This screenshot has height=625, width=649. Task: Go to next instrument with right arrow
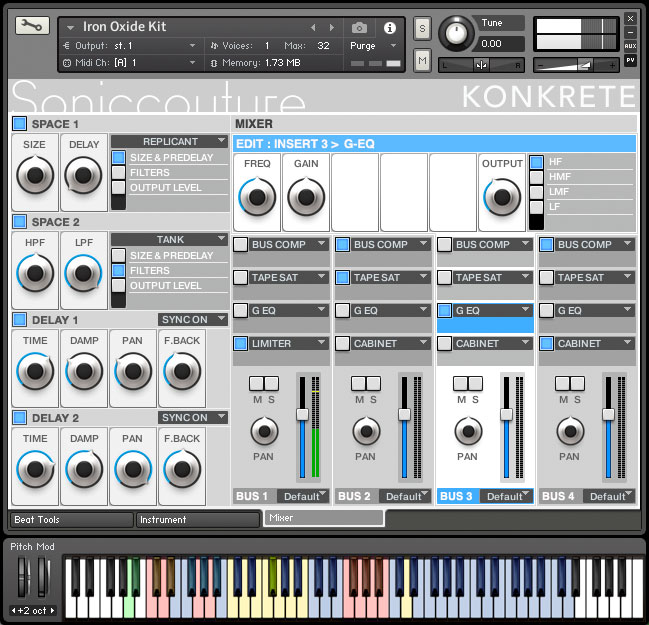point(332,27)
